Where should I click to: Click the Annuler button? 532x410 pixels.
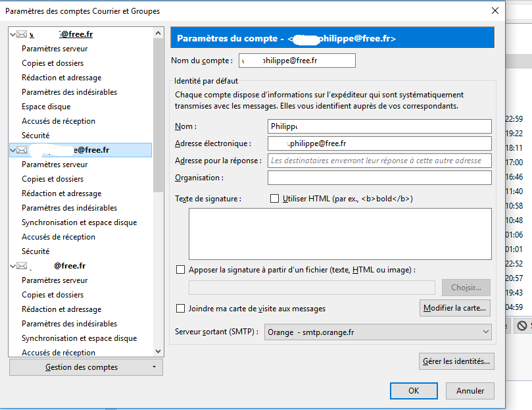[470, 391]
